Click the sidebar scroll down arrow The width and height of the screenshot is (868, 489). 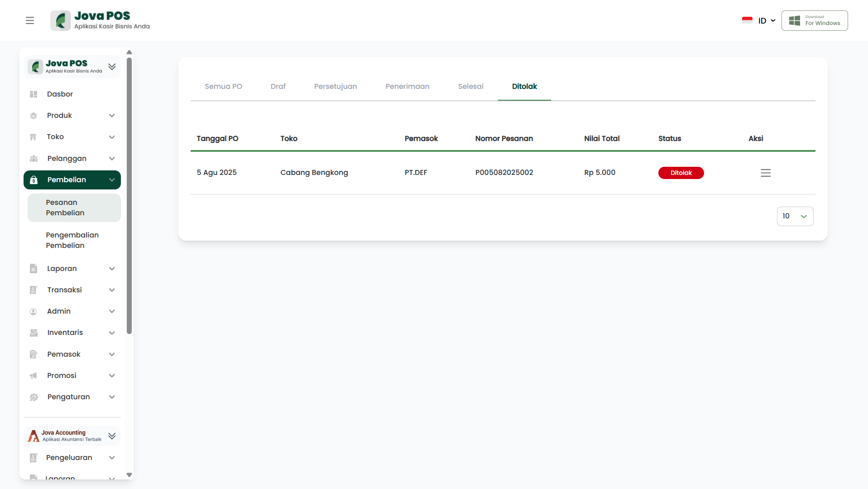point(129,475)
